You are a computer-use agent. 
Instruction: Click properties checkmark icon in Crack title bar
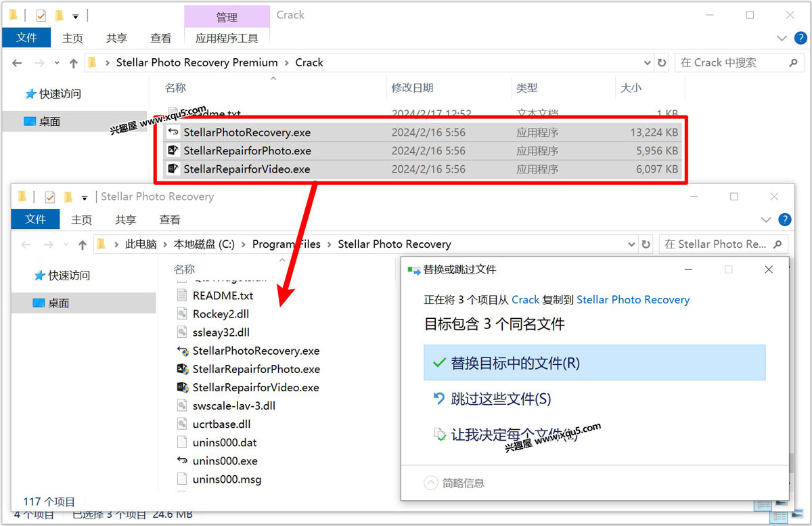click(x=41, y=15)
